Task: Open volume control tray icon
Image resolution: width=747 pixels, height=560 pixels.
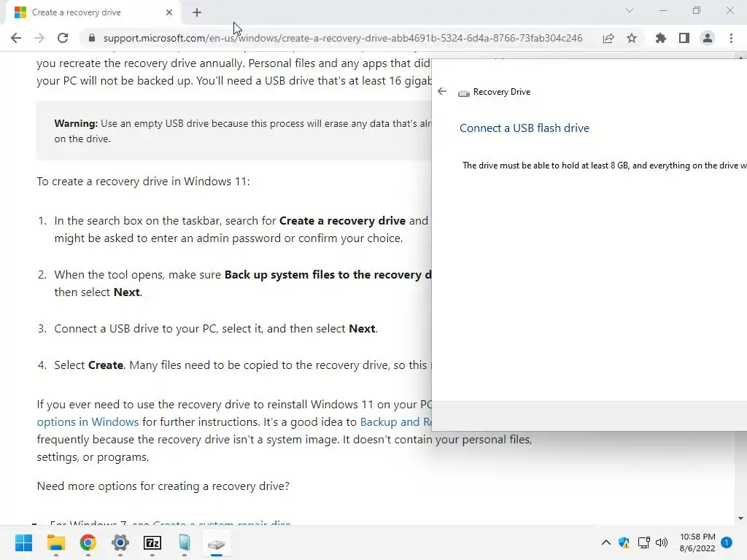Action: [x=662, y=542]
